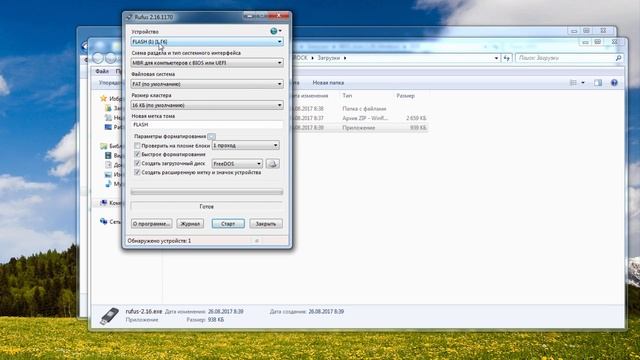This screenshot has height=360, width=640.
Task: Click the Libraries icon in Explorer sidebar
Action: click(104, 146)
